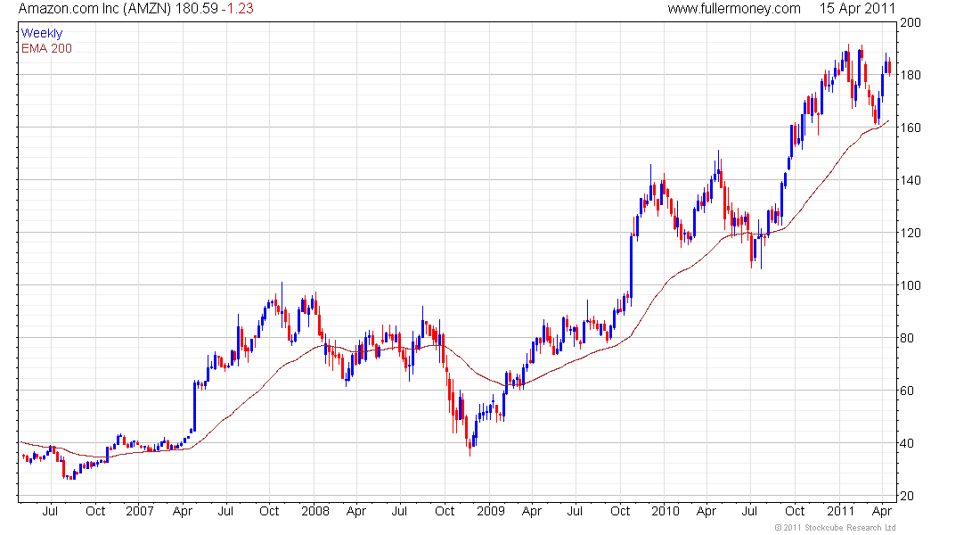Click the 180 price axis label

click(911, 75)
